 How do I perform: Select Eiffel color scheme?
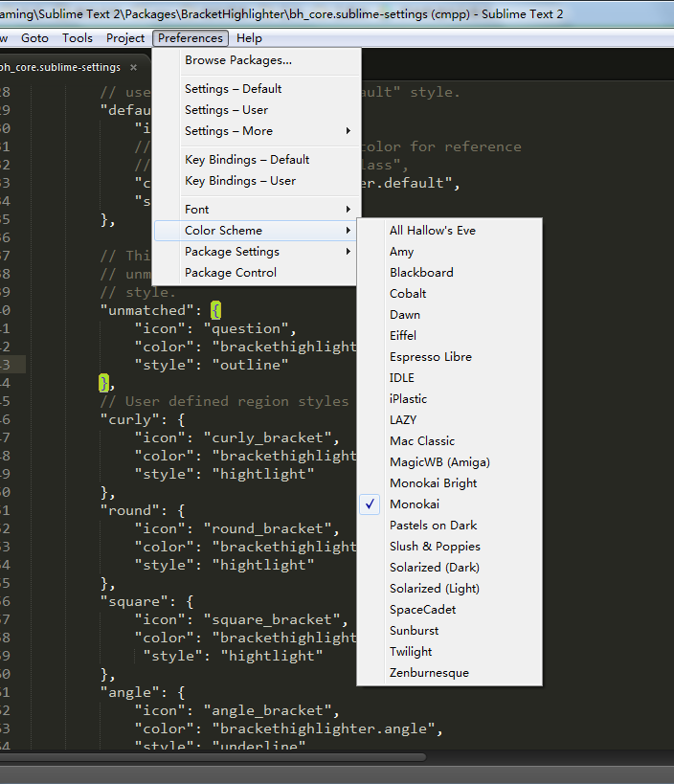click(450, 335)
